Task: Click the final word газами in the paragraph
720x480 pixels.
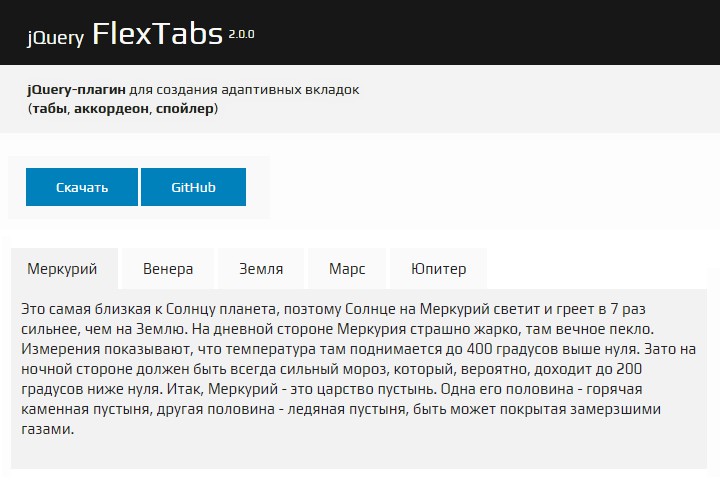Action: 47,429
